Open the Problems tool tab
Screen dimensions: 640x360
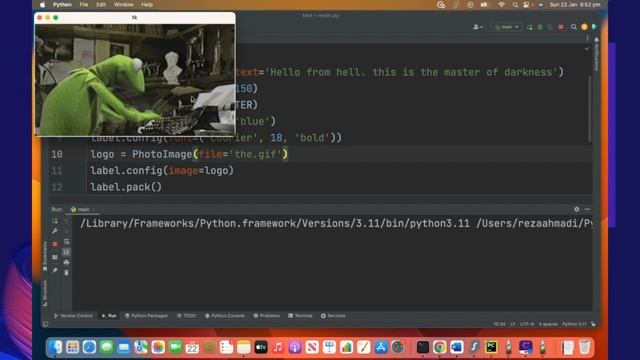267,316
